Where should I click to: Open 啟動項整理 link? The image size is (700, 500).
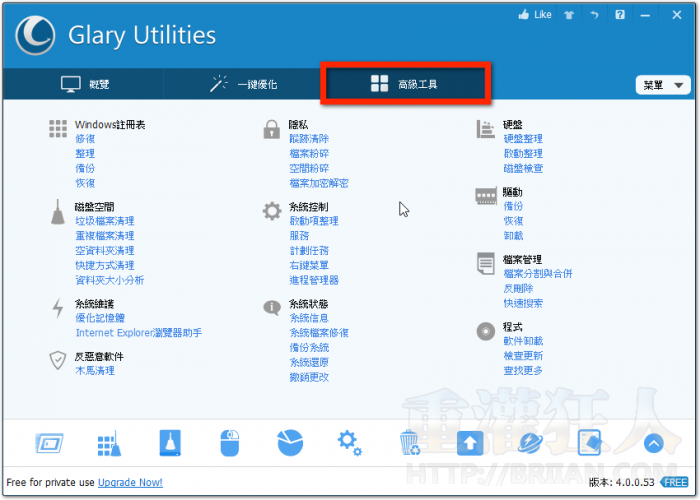click(314, 221)
